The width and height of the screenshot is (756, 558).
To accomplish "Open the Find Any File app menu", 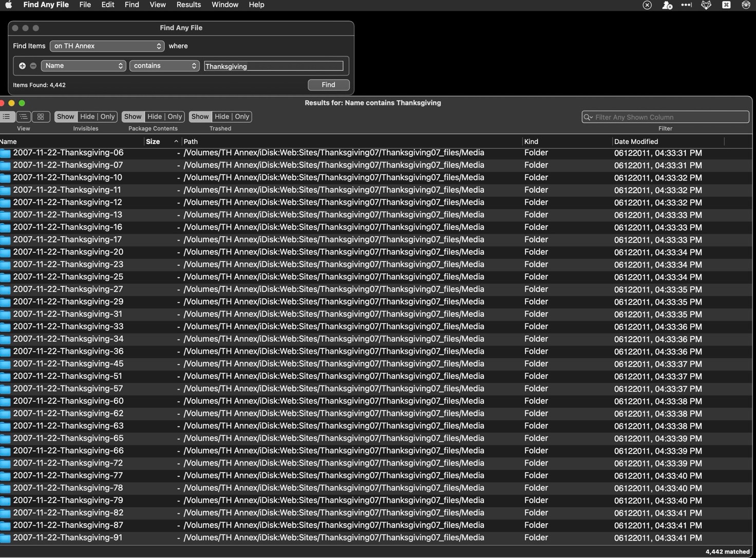I will (x=46, y=5).
